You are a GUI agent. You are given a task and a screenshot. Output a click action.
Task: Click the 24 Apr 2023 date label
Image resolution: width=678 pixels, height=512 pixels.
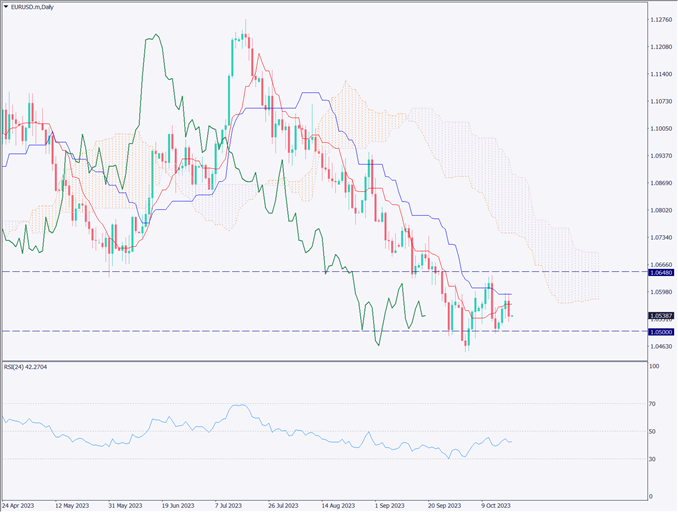click(21, 505)
